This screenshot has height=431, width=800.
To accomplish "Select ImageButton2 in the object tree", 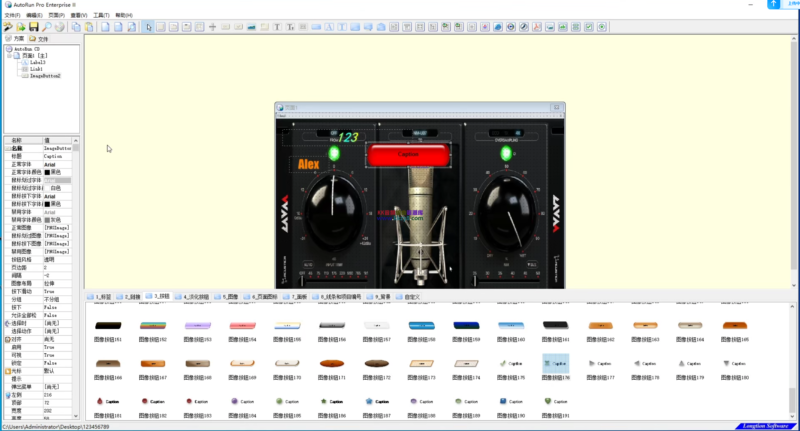I will click(44, 75).
